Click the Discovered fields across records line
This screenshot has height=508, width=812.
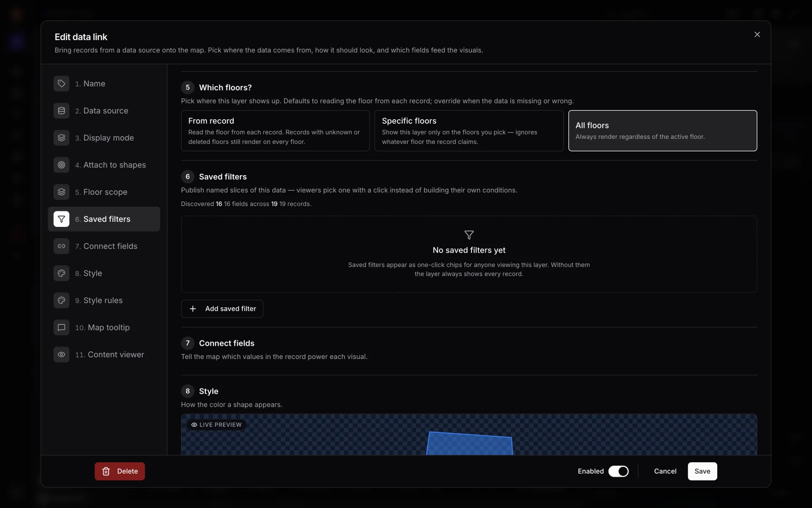(x=246, y=204)
